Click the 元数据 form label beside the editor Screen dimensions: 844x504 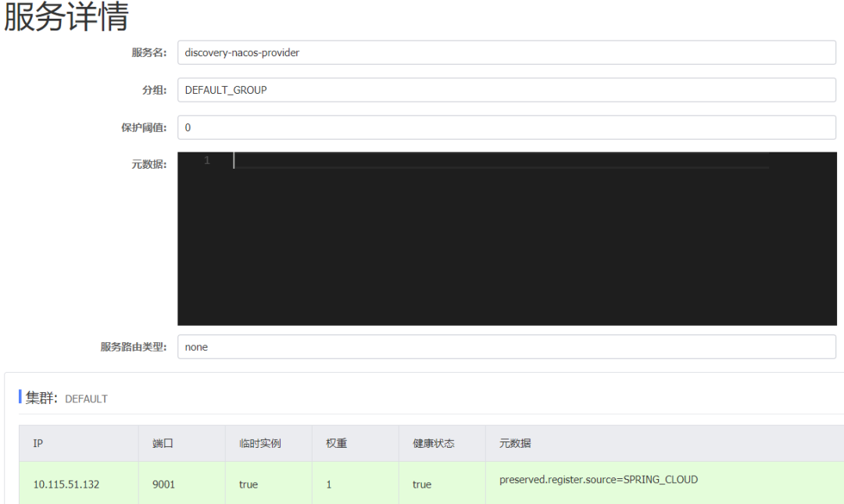pos(149,164)
